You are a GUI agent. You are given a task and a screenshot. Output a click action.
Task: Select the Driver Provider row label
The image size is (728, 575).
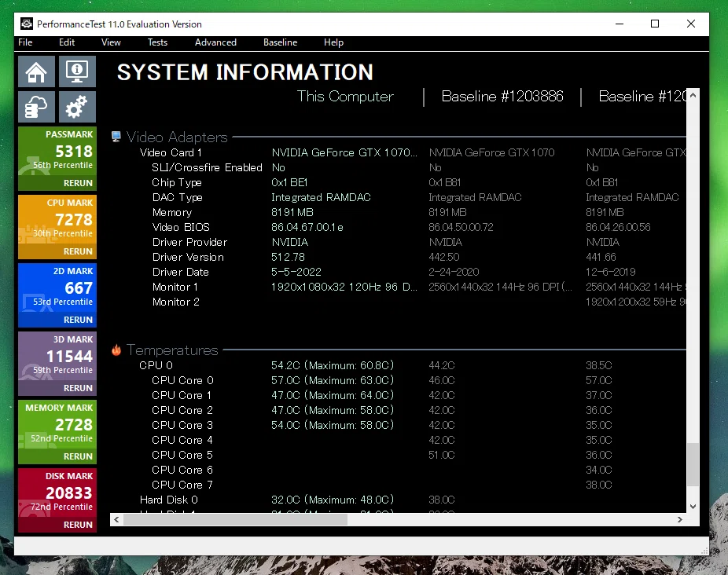[x=190, y=242]
